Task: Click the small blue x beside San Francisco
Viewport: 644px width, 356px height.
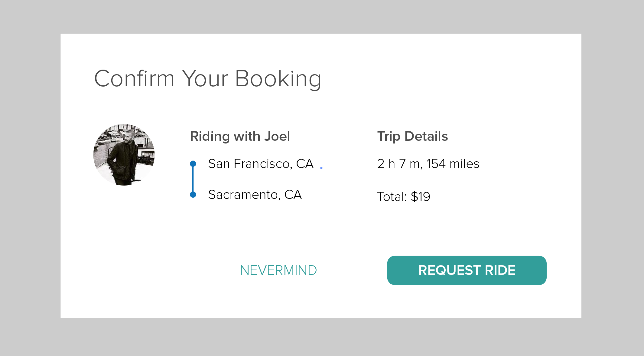Action: click(x=321, y=168)
